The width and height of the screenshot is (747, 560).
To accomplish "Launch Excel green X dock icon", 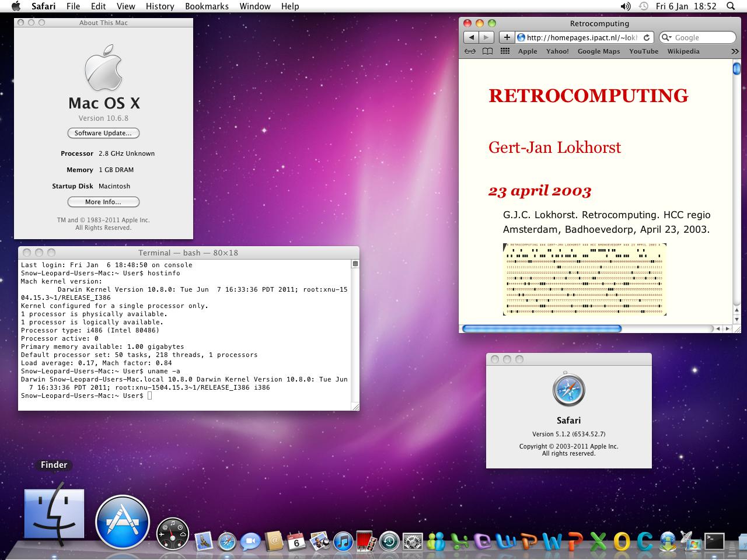I will 598,541.
